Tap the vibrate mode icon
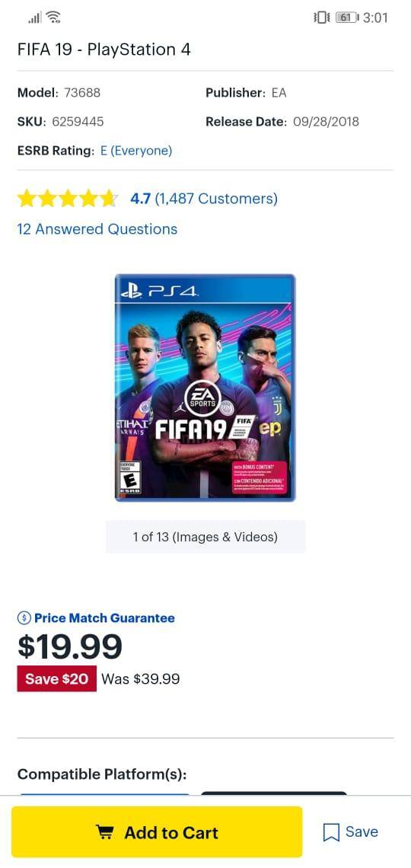This screenshot has height=868, width=411. (321, 18)
